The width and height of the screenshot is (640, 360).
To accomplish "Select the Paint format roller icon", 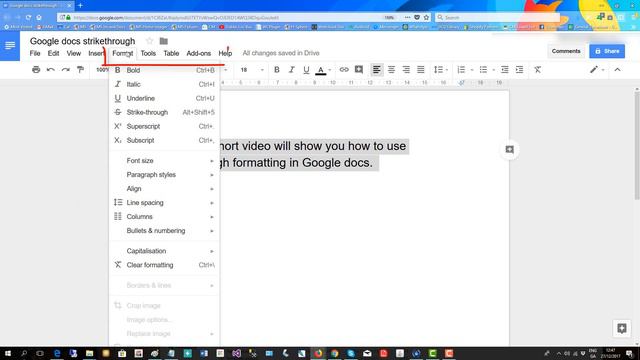I will (x=80, y=69).
